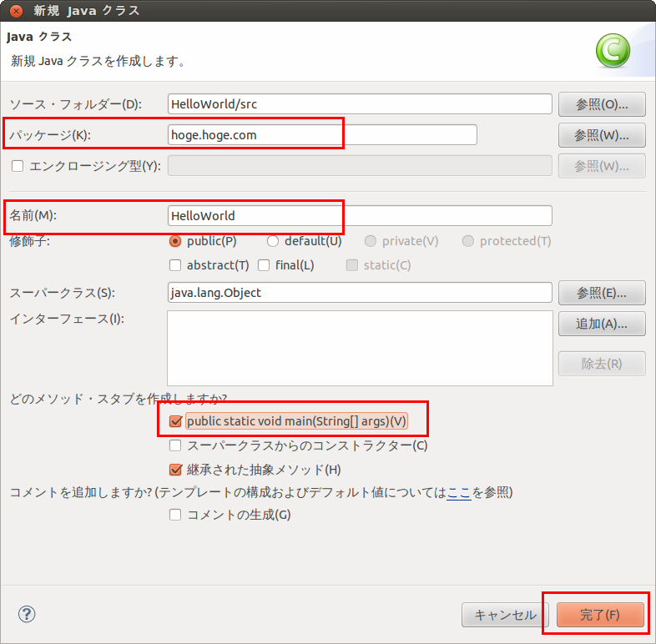This screenshot has height=644, width=656.
Task: Check スーパークラスからのコンストラクター(C)
Action: tap(175, 445)
